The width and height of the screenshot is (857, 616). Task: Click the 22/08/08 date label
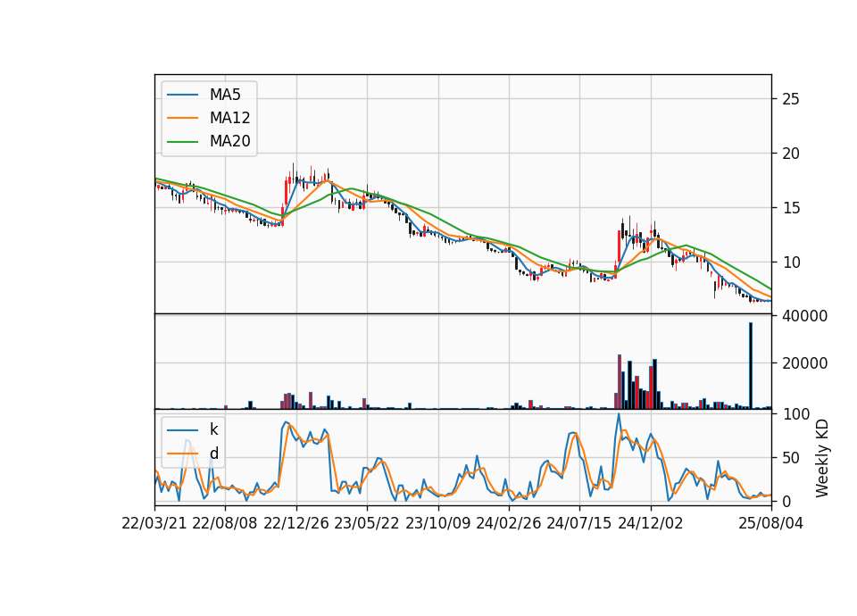point(225,523)
